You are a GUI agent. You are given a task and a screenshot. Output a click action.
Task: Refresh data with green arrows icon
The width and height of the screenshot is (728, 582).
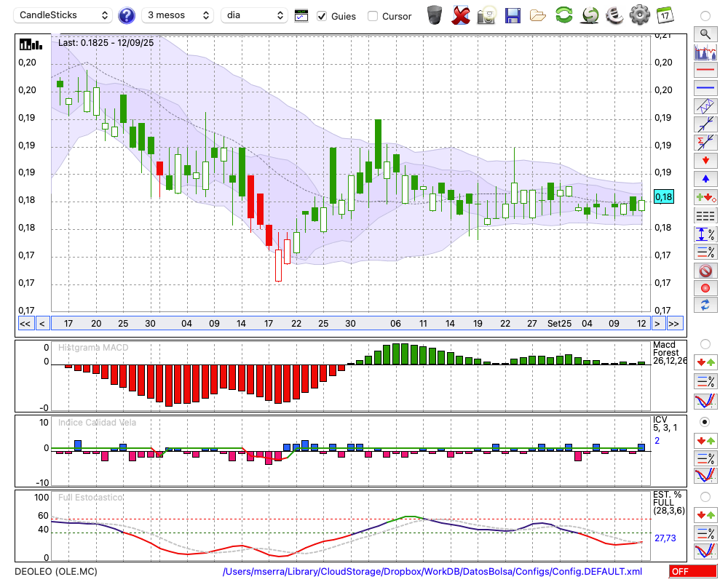(563, 15)
